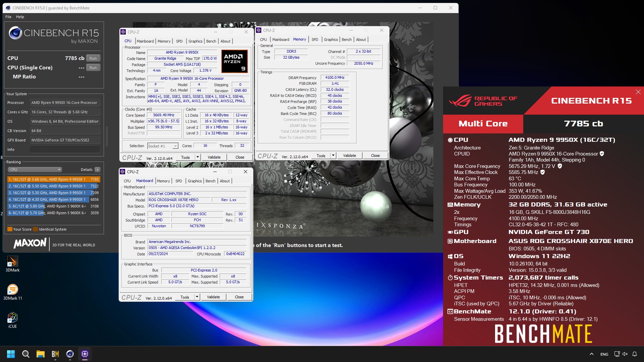The height and width of the screenshot is (362, 644).
Task: Click the Info input field
Action: coord(65,149)
